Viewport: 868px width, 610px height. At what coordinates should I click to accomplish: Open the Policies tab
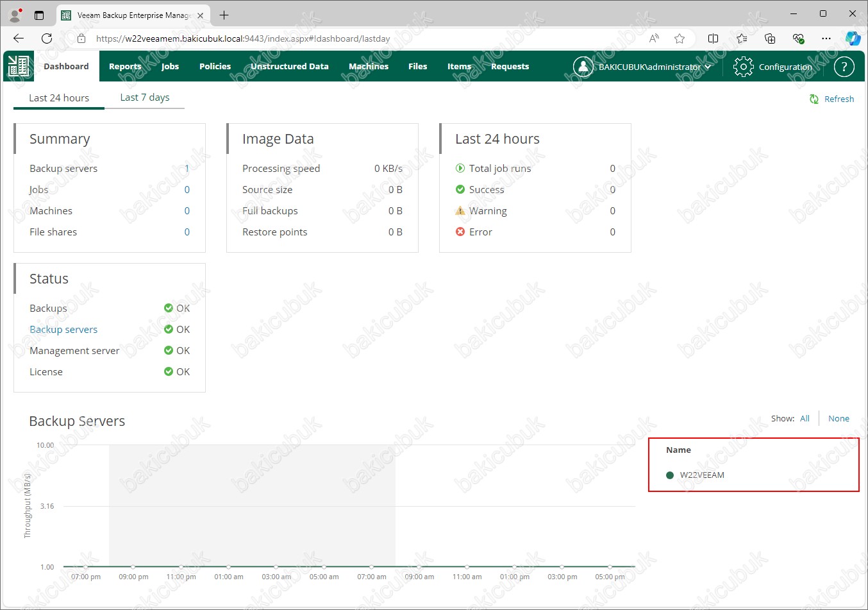[215, 66]
